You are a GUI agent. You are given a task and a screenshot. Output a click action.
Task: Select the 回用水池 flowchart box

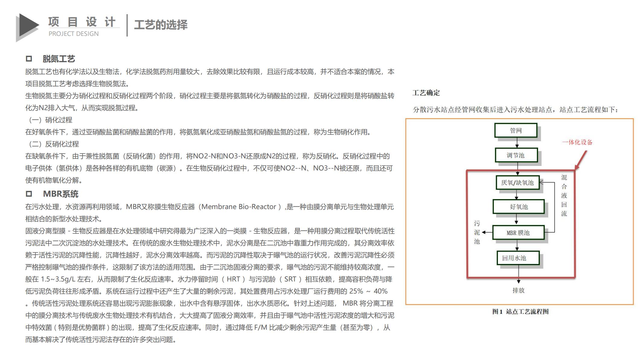(518, 258)
